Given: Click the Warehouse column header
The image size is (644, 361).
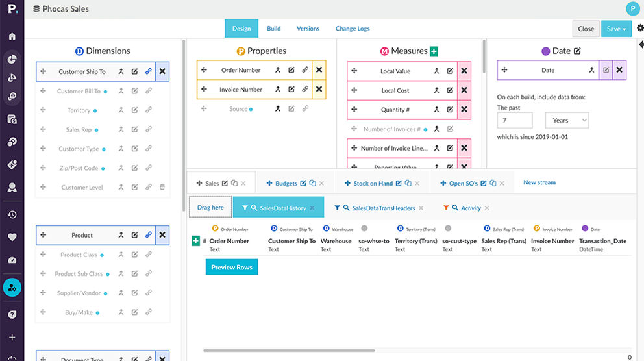Looking at the screenshot, I should click(x=336, y=241).
